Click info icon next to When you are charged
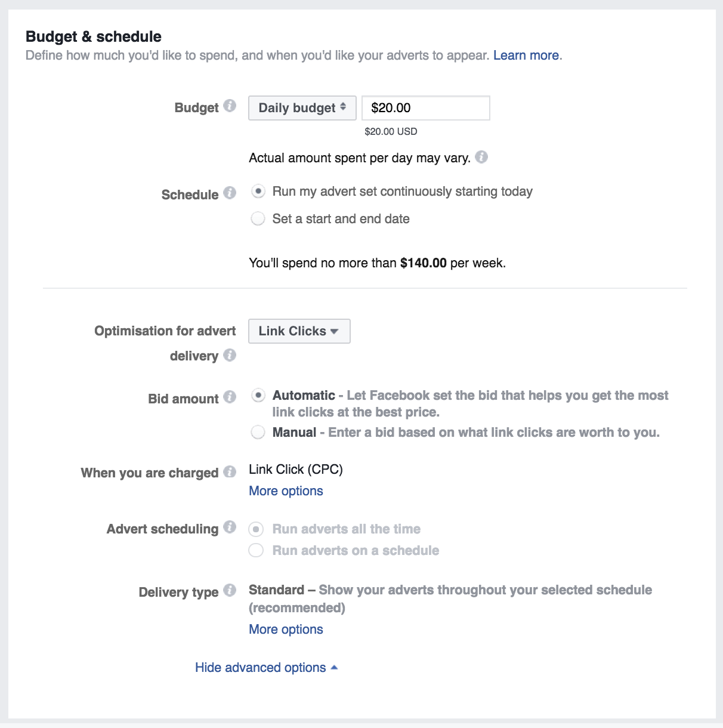The height and width of the screenshot is (728, 723). (230, 471)
